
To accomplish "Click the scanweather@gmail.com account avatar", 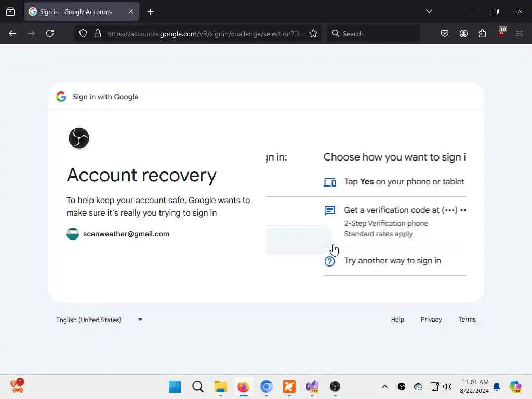I will click(73, 234).
